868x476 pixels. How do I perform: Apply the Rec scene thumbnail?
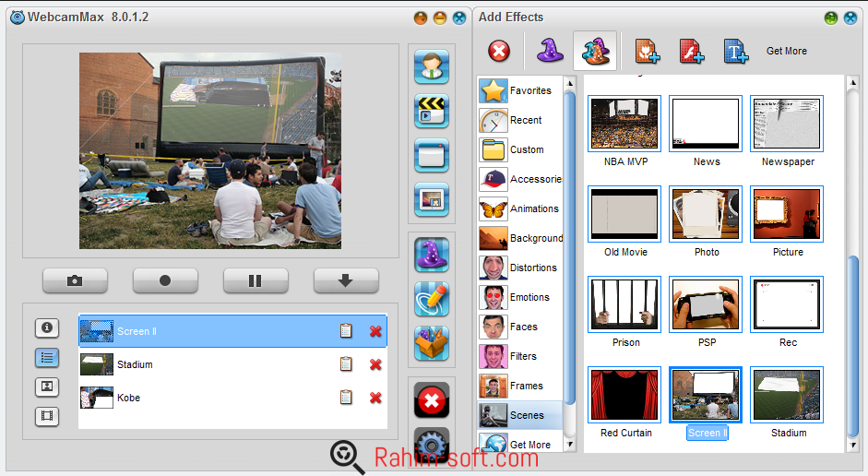(x=787, y=304)
